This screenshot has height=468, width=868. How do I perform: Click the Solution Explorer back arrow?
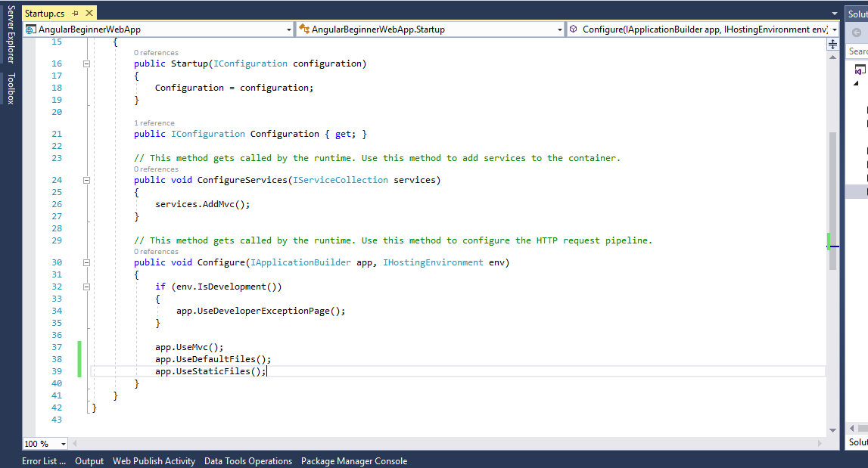pyautogui.click(x=857, y=33)
